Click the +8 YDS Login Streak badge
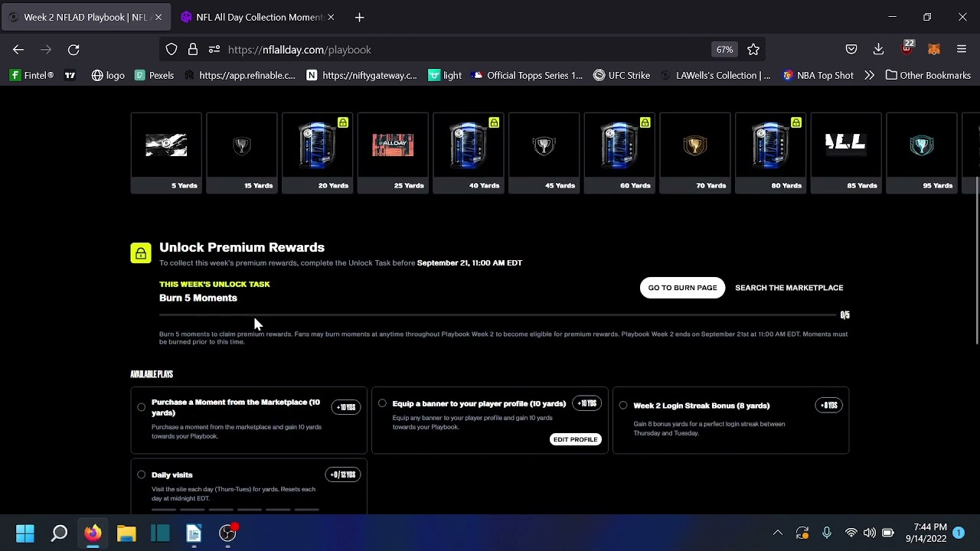 pos(829,406)
